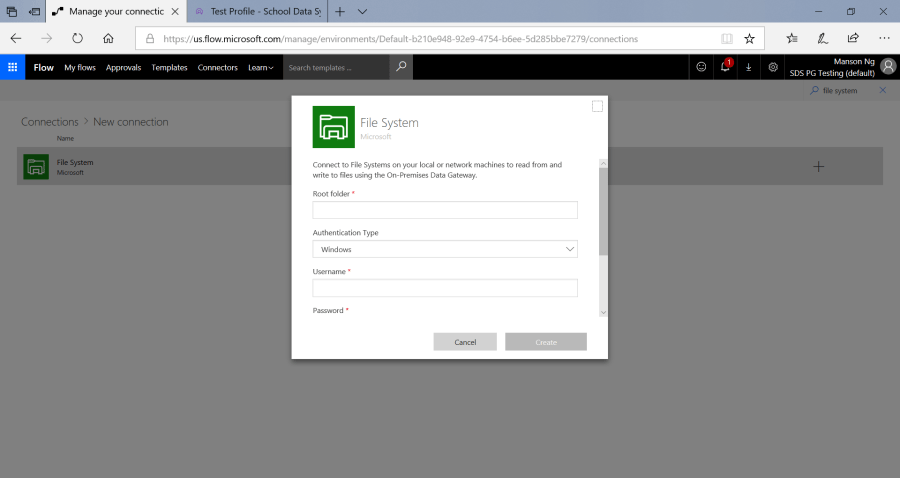
Task: Open the Office app launcher waffle
Action: [12, 67]
